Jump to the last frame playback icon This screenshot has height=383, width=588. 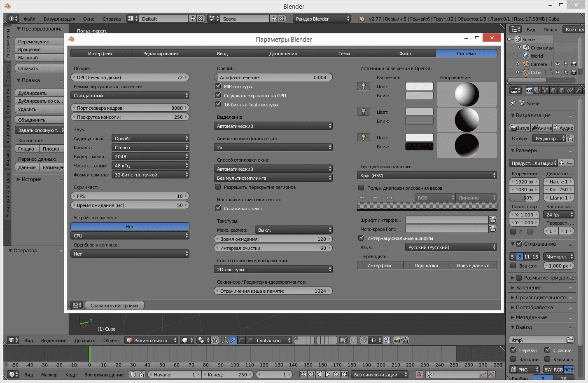(x=344, y=374)
